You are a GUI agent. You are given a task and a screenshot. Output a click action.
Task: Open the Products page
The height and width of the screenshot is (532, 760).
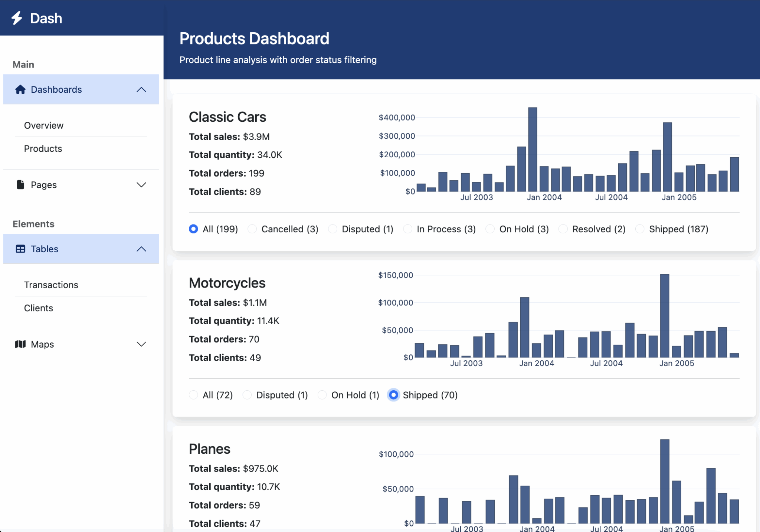[x=43, y=148]
